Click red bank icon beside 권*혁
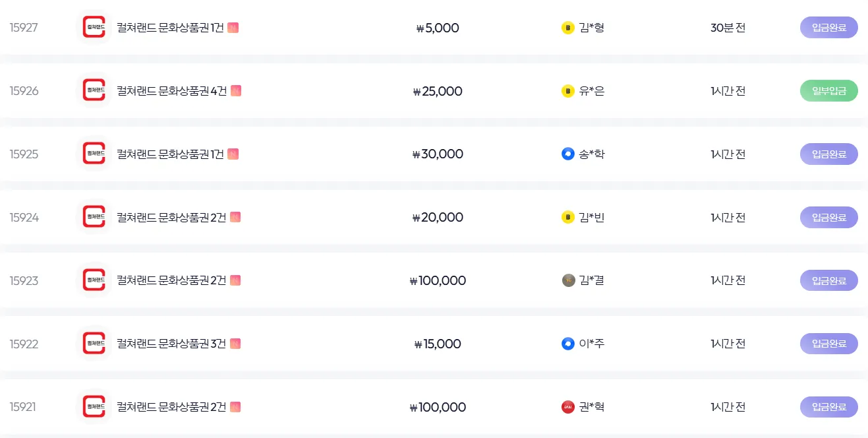This screenshot has height=438, width=868. pos(567,407)
